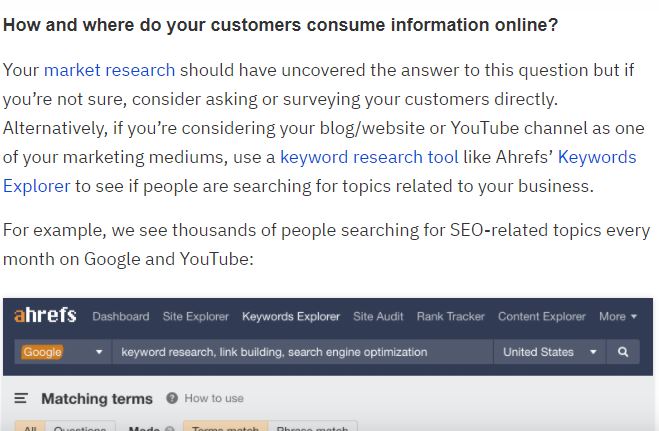Screen dimensions: 659x431
Task: Go to Site Explorer in the navigation bar
Action: click(x=195, y=316)
